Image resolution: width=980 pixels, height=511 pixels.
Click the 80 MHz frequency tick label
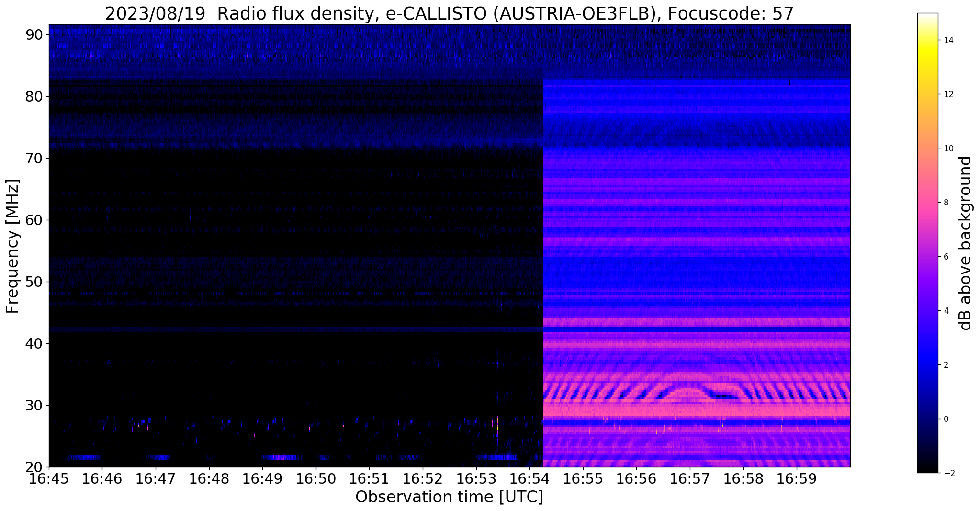click(x=35, y=97)
